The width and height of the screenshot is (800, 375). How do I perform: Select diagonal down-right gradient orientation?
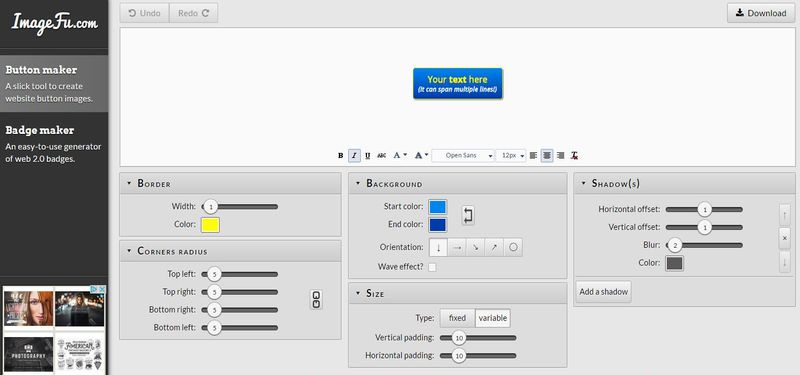[x=476, y=247]
